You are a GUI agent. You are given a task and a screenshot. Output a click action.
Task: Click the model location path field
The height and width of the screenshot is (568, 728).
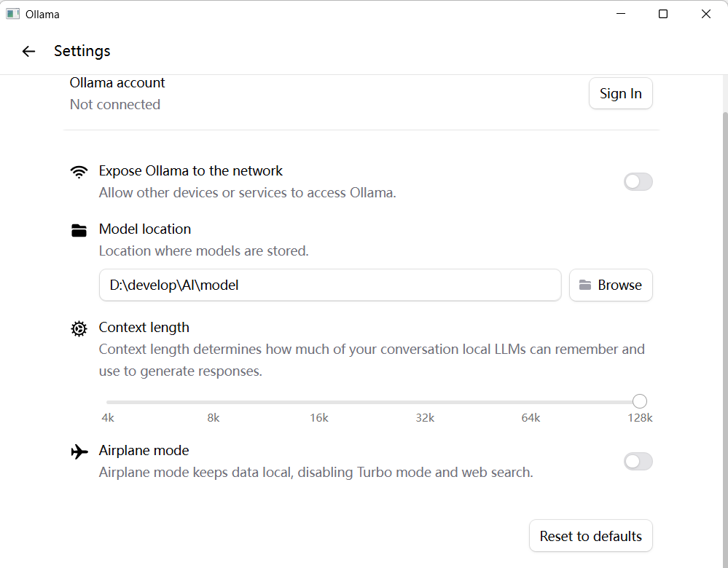tap(330, 285)
